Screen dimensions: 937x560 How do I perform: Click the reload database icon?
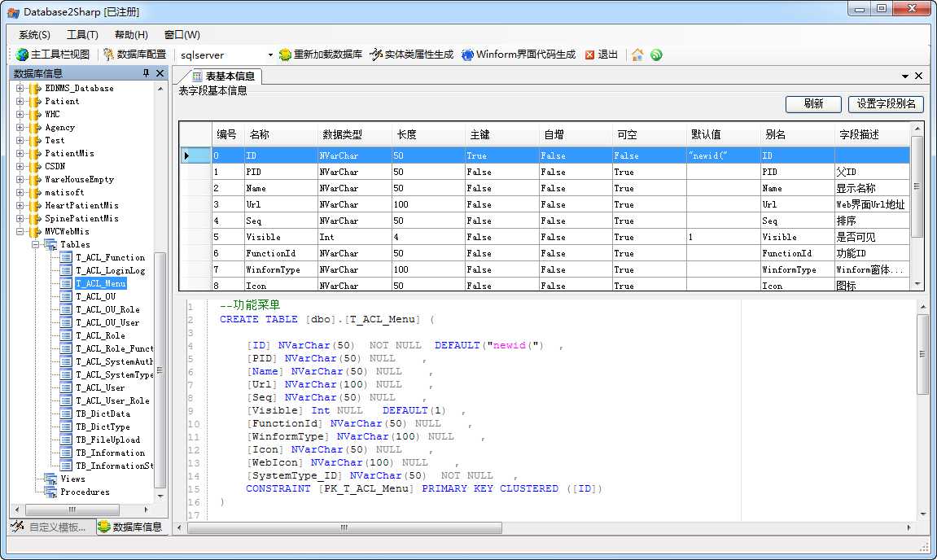[x=285, y=55]
